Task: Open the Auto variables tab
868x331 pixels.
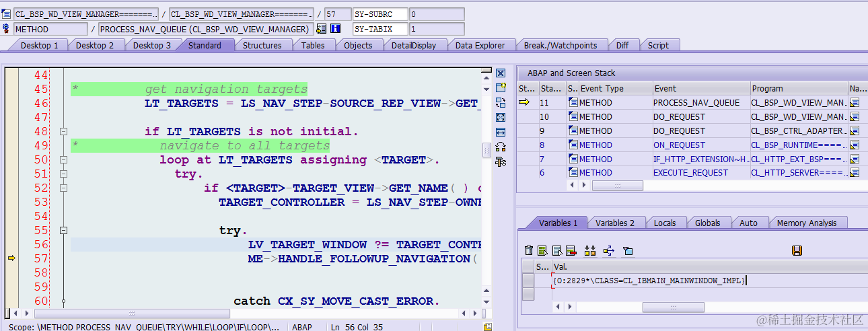Action: click(748, 223)
